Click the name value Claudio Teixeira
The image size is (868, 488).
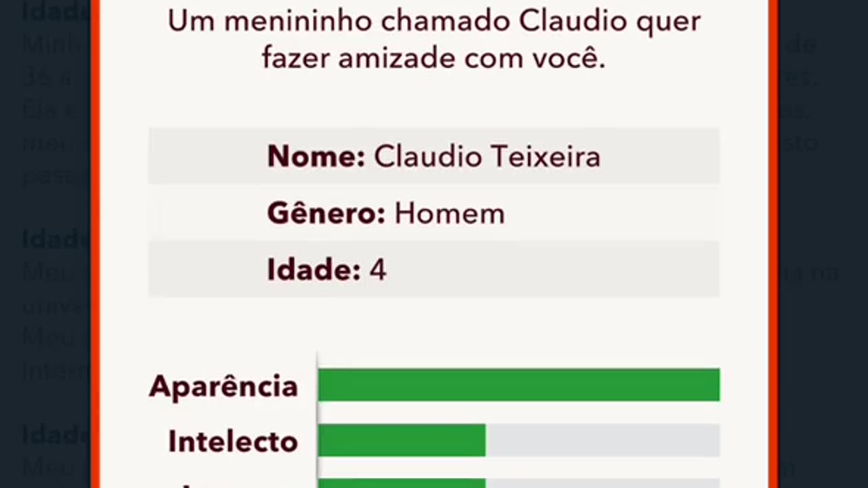click(x=487, y=157)
